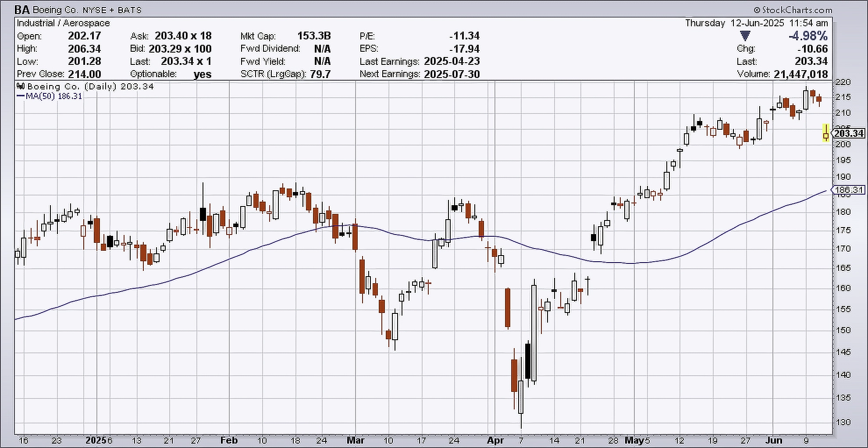The height and width of the screenshot is (448, 868).
Task: Click the Industrial / Aerospace sector label
Action: [x=63, y=23]
